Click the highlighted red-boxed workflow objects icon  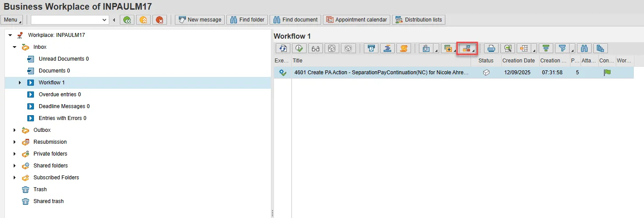[x=468, y=49]
